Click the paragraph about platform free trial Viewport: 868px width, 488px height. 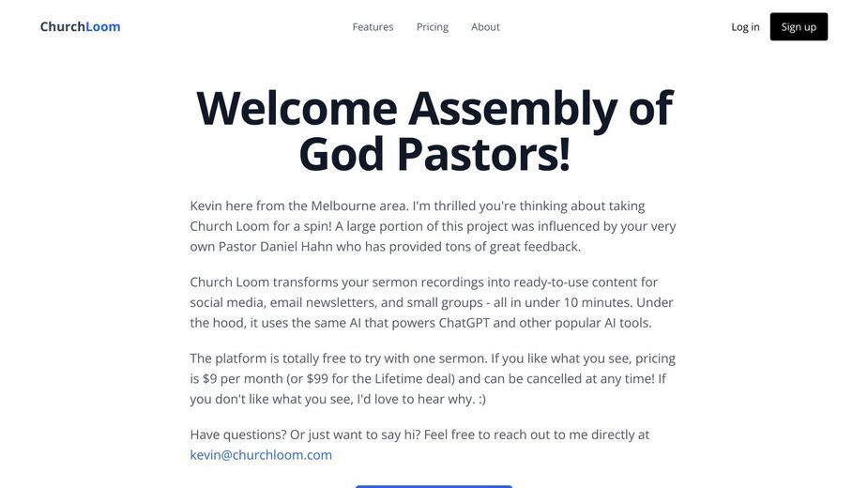tap(433, 378)
